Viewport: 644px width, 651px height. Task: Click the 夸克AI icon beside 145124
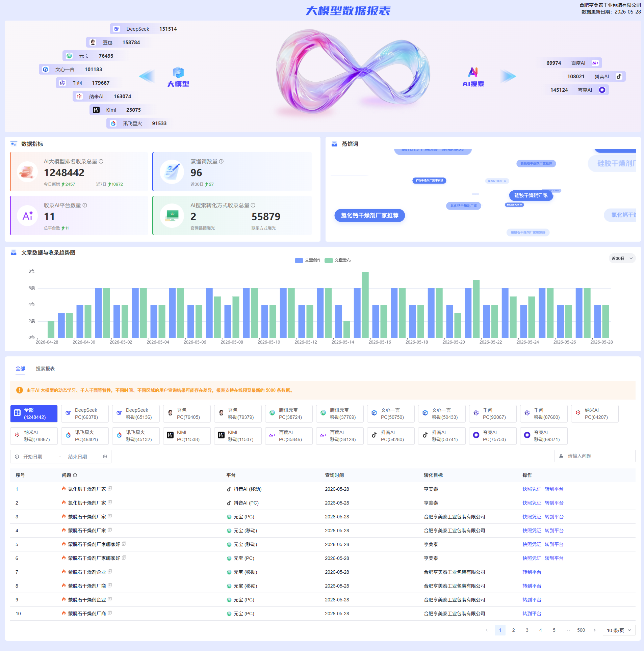click(x=602, y=90)
